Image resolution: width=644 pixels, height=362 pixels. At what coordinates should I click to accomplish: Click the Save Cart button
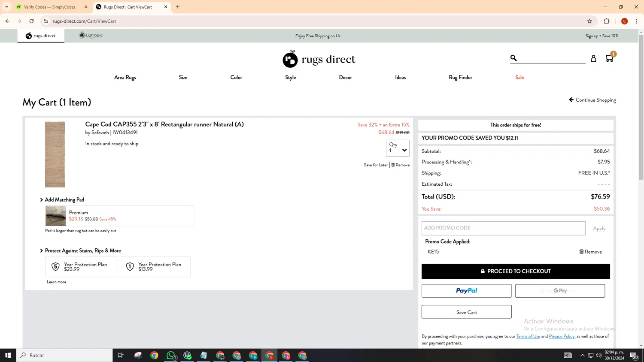point(467,312)
